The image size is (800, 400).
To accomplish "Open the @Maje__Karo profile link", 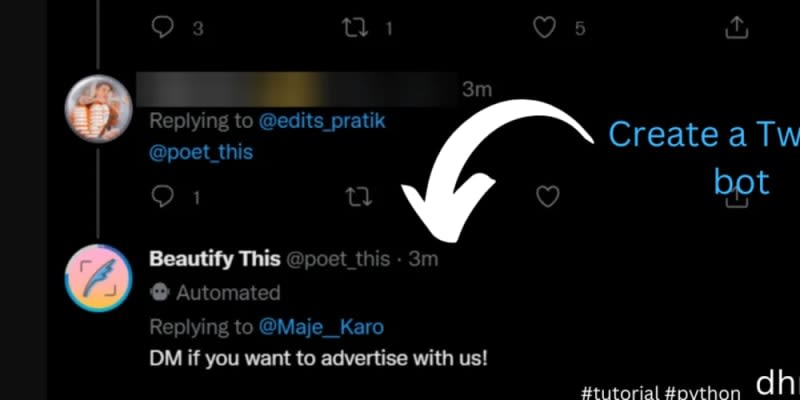I will point(323,327).
